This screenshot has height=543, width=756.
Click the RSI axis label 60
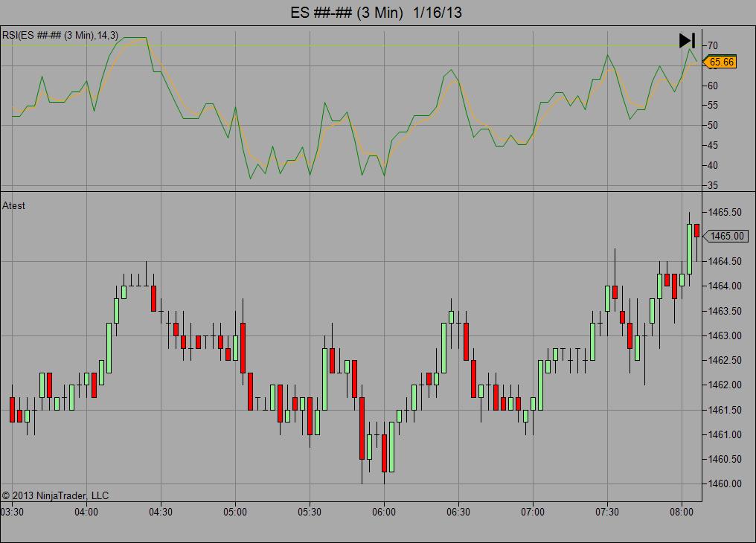coord(713,86)
